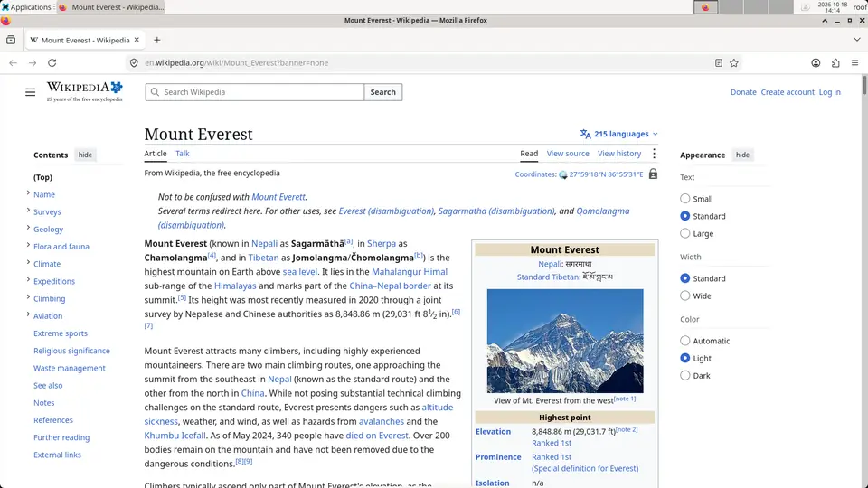Screen dimensions: 868x488
Task: Open the Mahalangur Himal link
Action: click(x=410, y=272)
